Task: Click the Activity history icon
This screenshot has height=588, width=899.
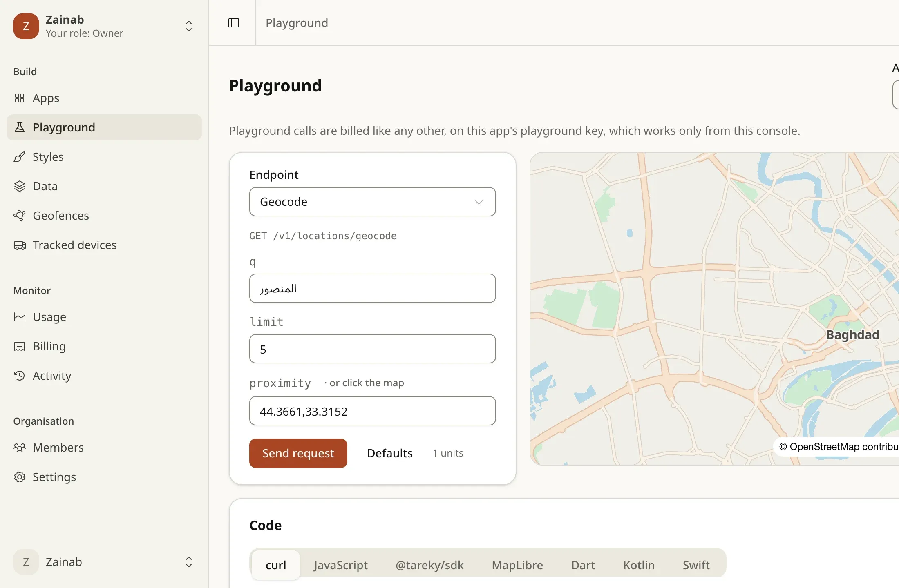Action: (x=20, y=376)
